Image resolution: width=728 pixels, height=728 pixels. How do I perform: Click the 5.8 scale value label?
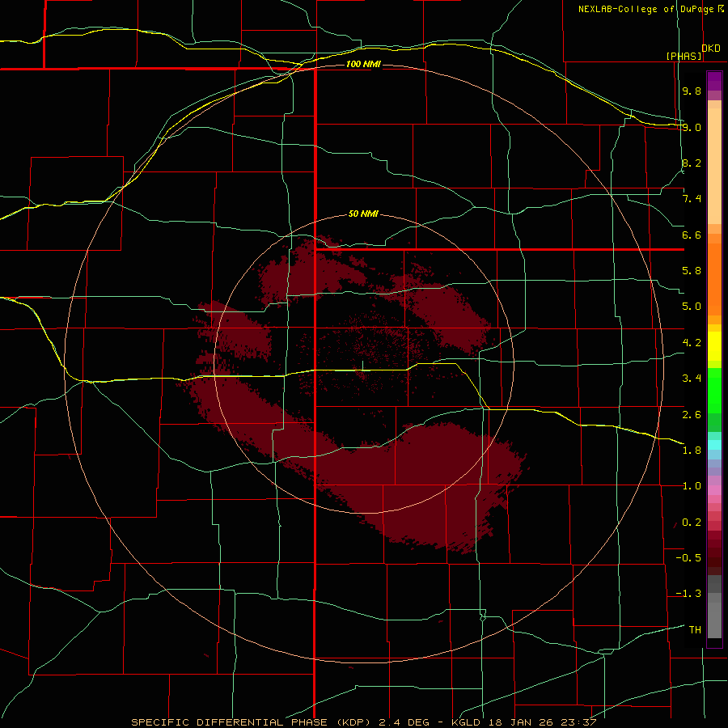[x=692, y=271]
